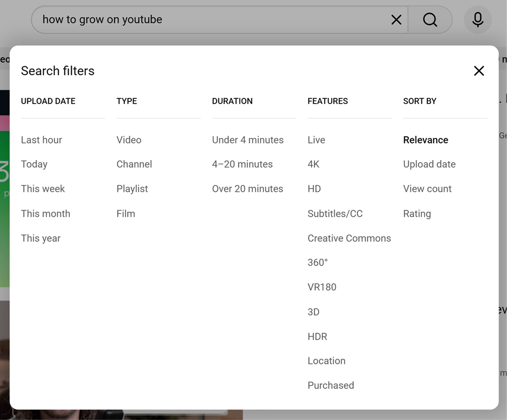Viewport: 507px width, 420px height.
Task: Filter by Film type
Action: (x=125, y=214)
